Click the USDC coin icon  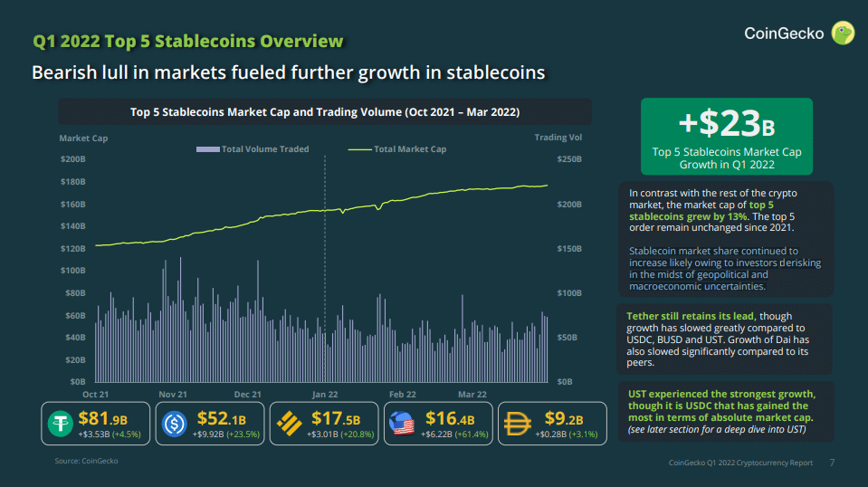[x=174, y=424]
